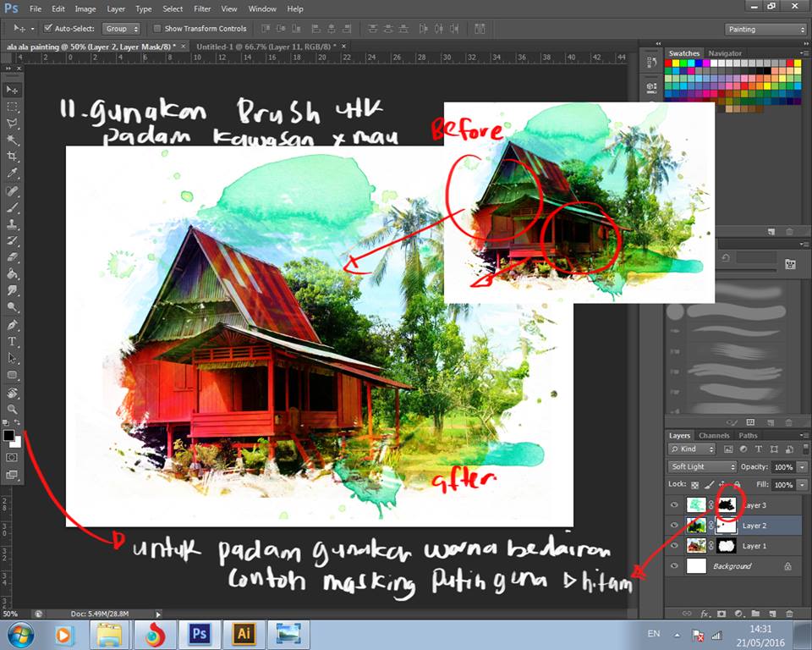Expand the Painting workspace dropdown
The width and height of the screenshot is (812, 650).
click(x=765, y=30)
